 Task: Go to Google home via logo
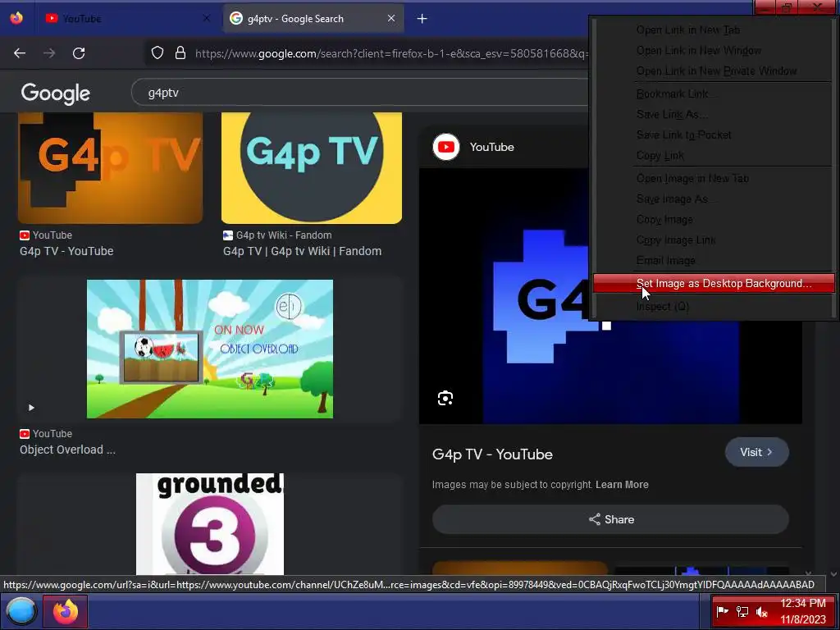[56, 94]
